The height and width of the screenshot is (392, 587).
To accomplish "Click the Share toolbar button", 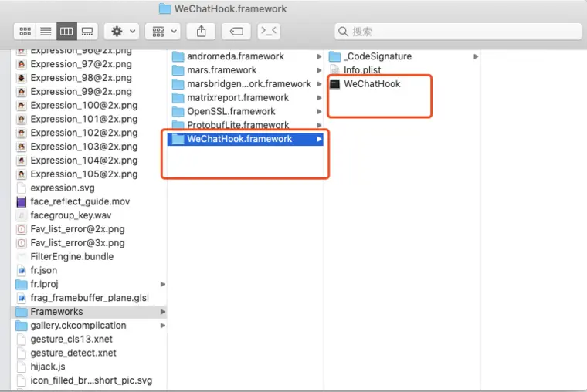I will pyautogui.click(x=202, y=32).
